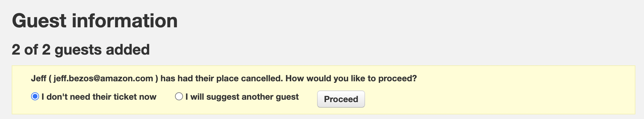644x119 pixels.
Task: Click "How would you like to proceed?" question
Action: (x=351, y=79)
